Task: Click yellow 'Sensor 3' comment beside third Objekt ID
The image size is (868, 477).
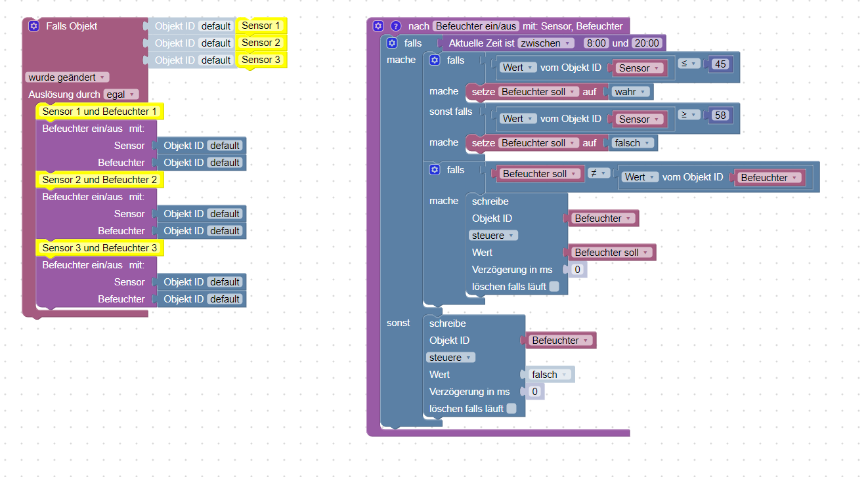Action: point(261,60)
